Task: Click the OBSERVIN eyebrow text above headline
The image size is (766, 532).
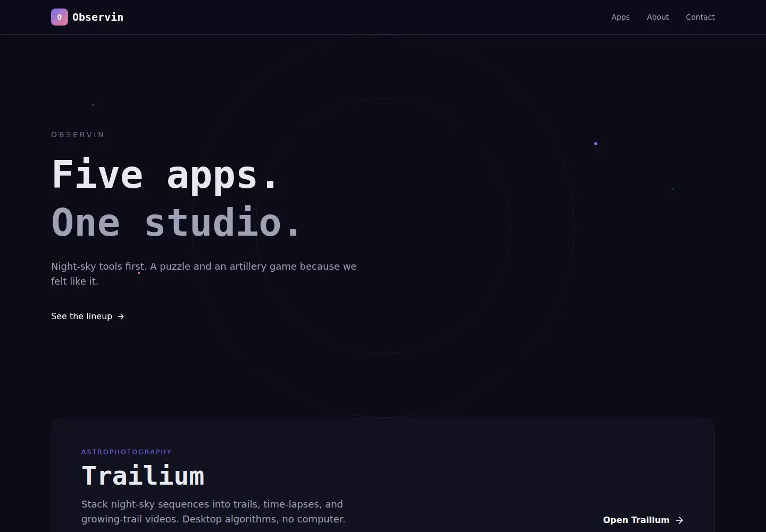Action: coord(78,135)
